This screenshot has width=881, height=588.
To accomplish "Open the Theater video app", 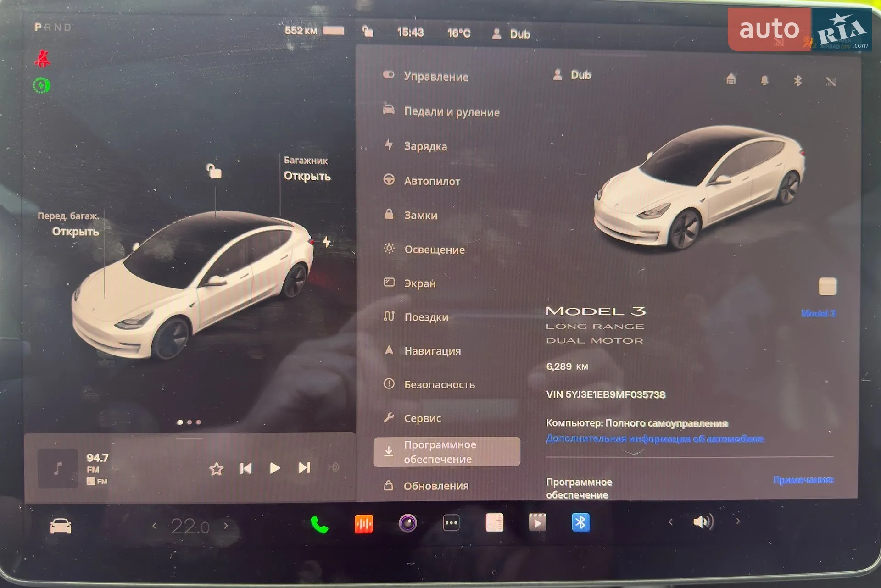I will 537,522.
